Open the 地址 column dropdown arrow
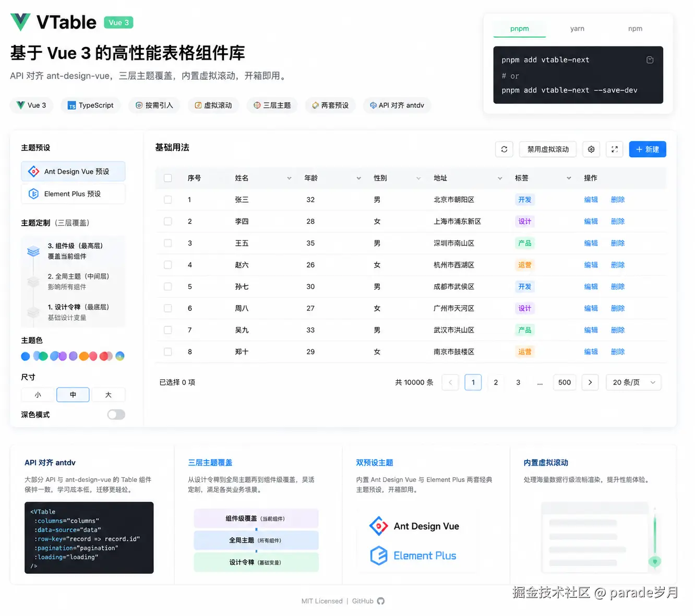Viewport: 695px width, 616px height. pyautogui.click(x=500, y=178)
